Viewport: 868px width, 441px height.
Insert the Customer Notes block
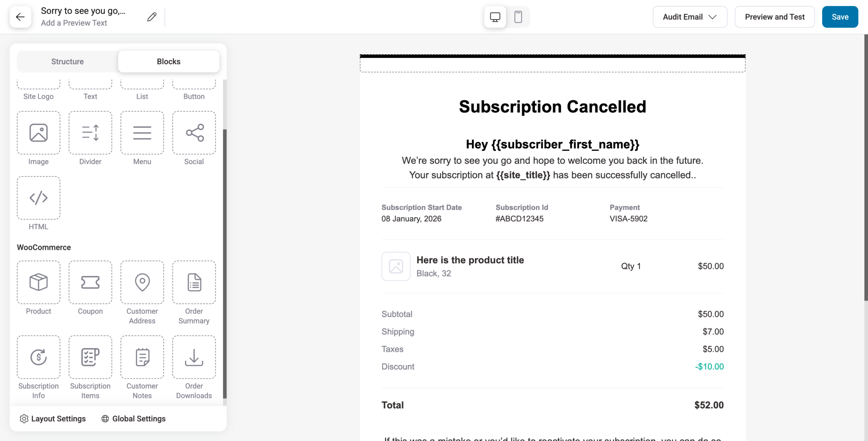[142, 357]
